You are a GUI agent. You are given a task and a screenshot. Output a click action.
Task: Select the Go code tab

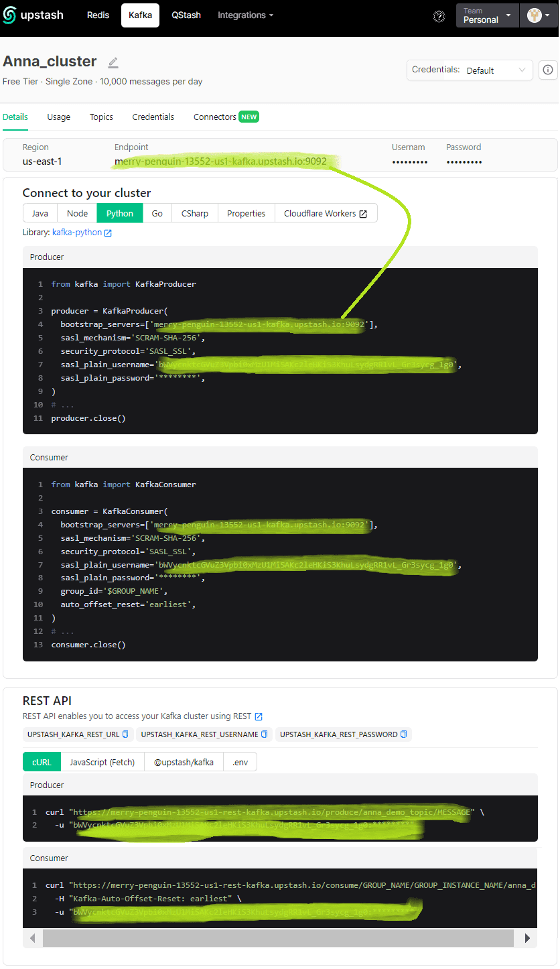[x=157, y=213]
